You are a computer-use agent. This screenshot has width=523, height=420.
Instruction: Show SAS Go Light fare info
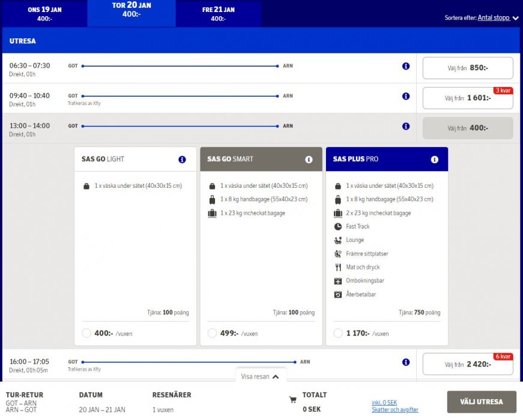(x=182, y=160)
